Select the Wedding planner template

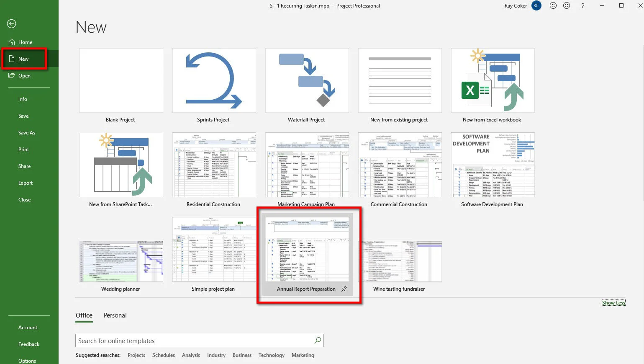[121, 261]
